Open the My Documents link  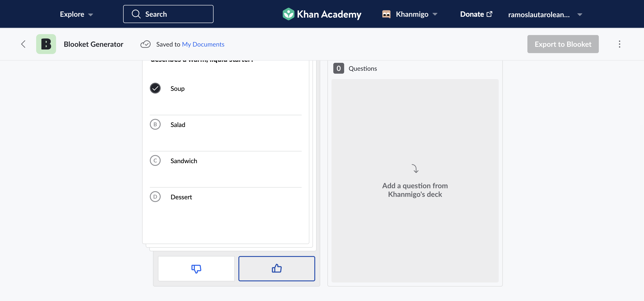click(x=203, y=44)
